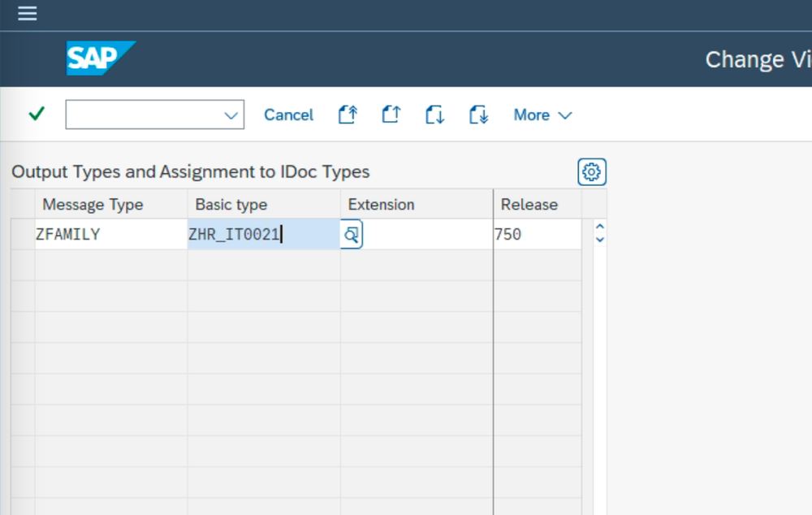
Task: Click inside the command field
Action: pyautogui.click(x=142, y=114)
